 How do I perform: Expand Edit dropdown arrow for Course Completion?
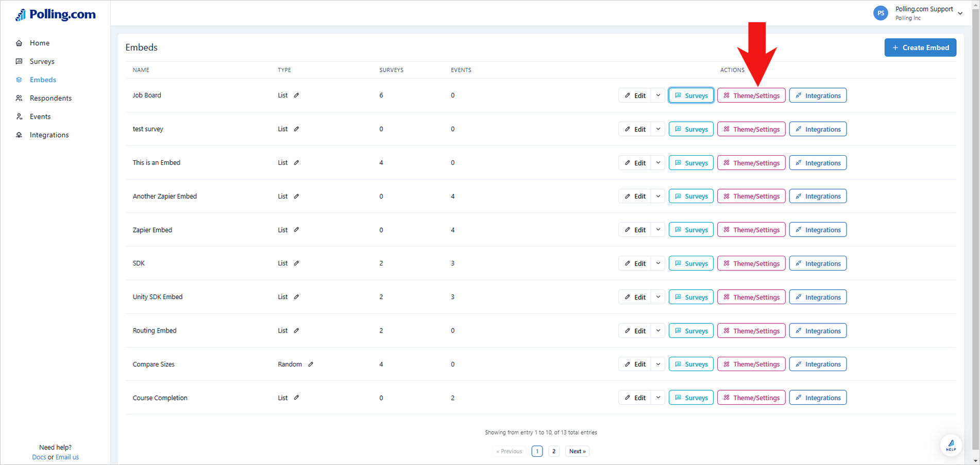pyautogui.click(x=658, y=397)
